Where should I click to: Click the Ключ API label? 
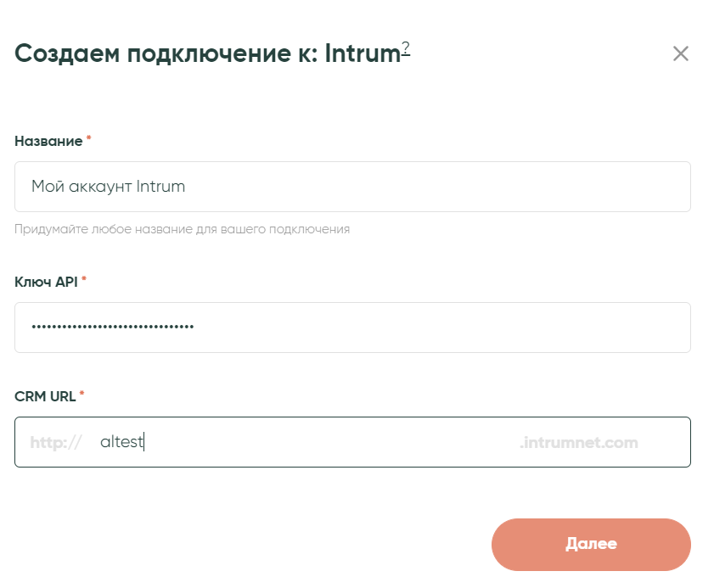click(46, 281)
